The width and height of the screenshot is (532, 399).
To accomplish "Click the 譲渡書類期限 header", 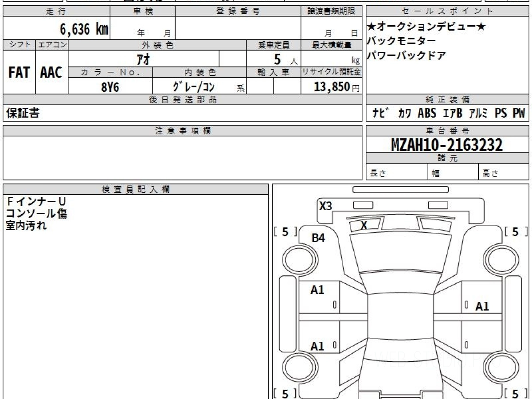I will (x=331, y=12).
